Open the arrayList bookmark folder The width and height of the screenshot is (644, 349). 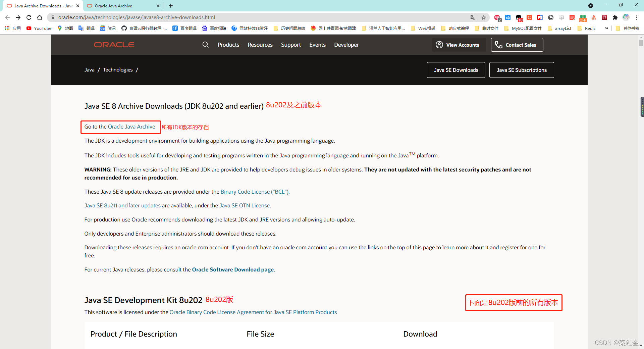coord(559,28)
